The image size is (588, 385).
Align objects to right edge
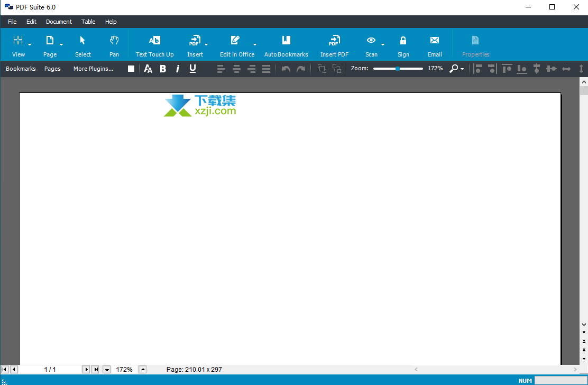[x=492, y=69]
